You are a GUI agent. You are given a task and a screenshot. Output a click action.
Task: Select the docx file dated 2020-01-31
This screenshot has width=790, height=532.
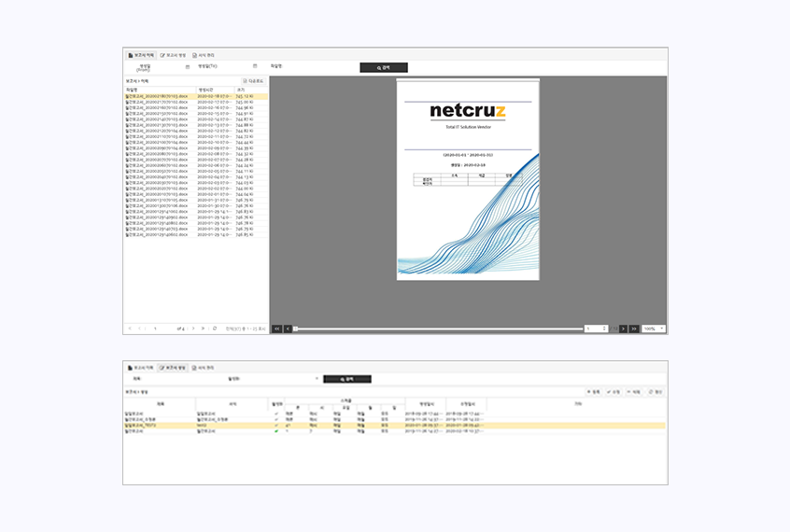pos(196,200)
